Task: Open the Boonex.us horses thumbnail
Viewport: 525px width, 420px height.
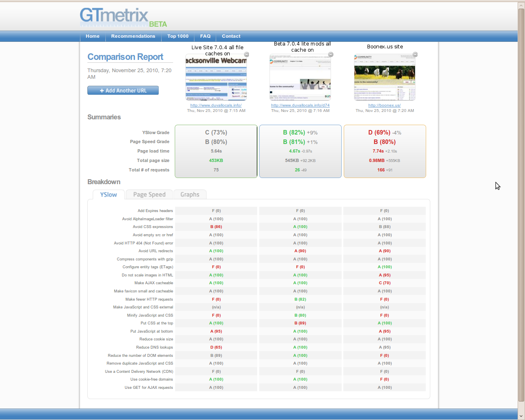Action: (385, 78)
